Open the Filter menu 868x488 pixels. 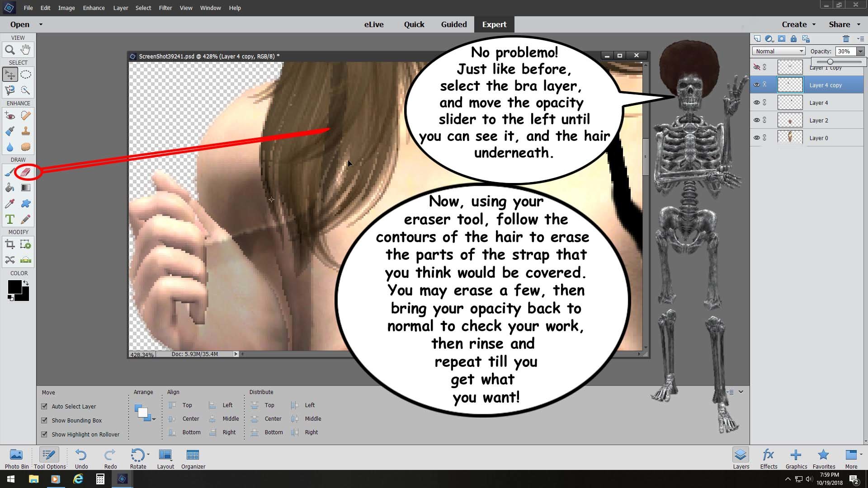coord(165,8)
